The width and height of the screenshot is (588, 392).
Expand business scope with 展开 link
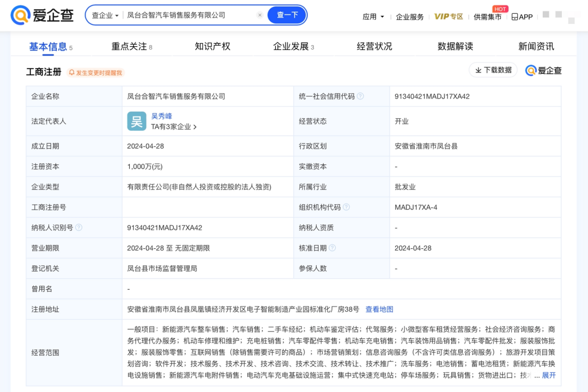[549, 375]
